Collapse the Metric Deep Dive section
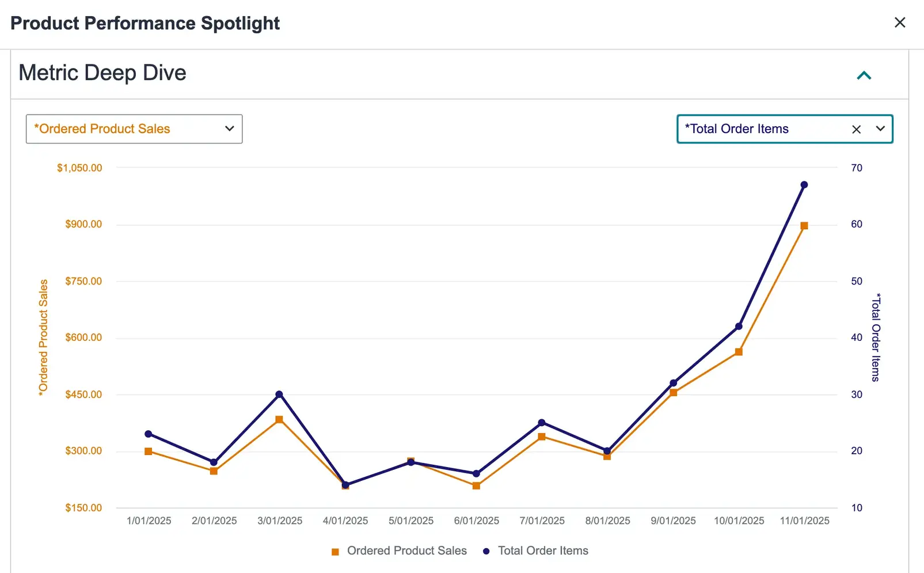924x573 pixels. (x=864, y=75)
